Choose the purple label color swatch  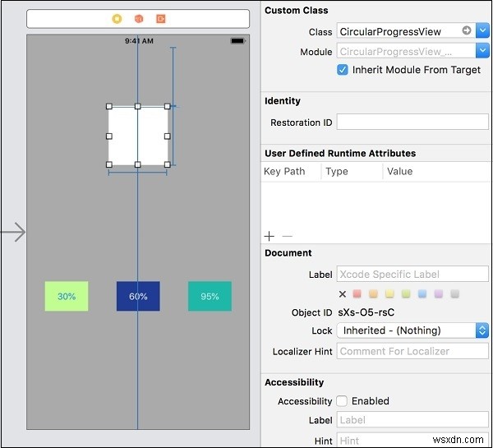click(438, 293)
